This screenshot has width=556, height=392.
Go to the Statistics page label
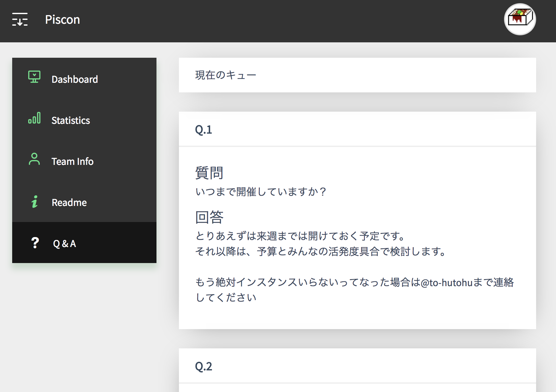point(71,120)
